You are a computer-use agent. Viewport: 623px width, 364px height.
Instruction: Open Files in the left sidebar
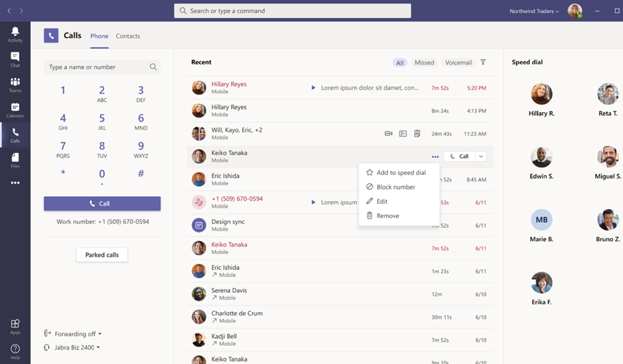15,160
